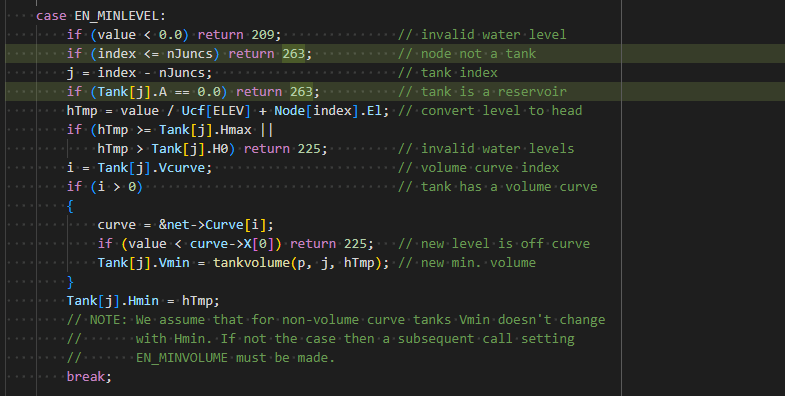This screenshot has height=396, width=785.
Task: Click the tankvolume function call
Action: point(251,263)
